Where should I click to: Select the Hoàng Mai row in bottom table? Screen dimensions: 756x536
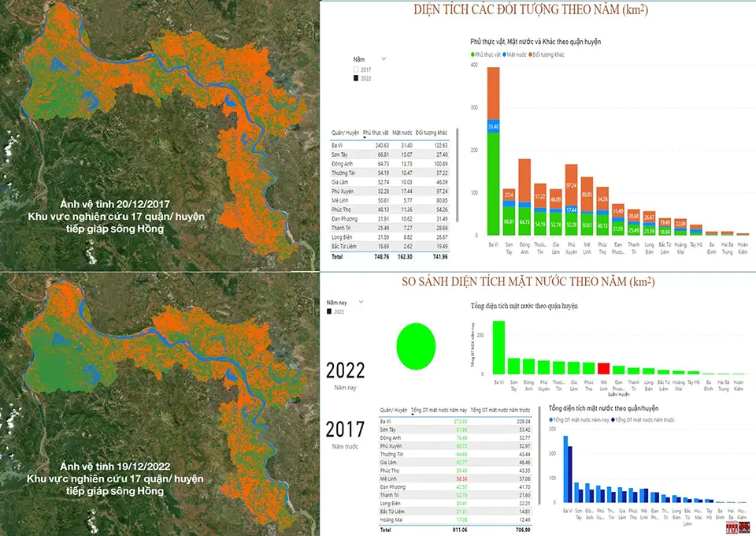pos(455,520)
